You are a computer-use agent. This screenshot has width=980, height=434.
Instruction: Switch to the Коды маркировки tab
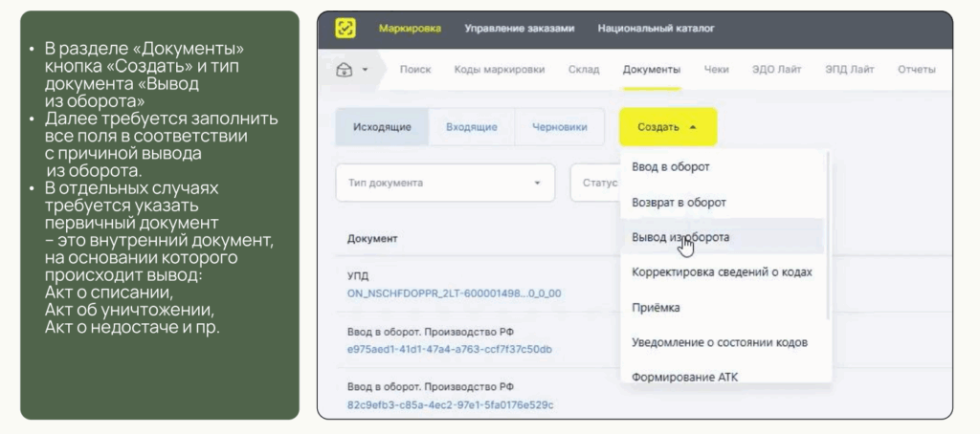[500, 70]
